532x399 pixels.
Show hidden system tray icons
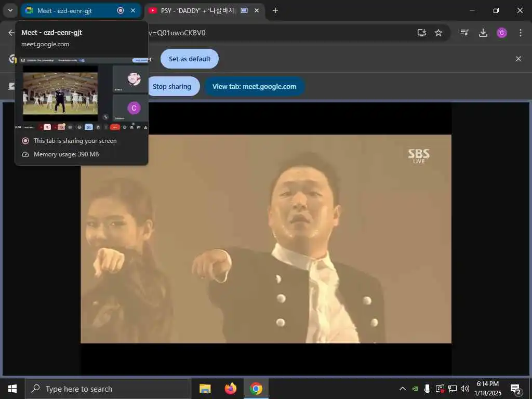403,389
